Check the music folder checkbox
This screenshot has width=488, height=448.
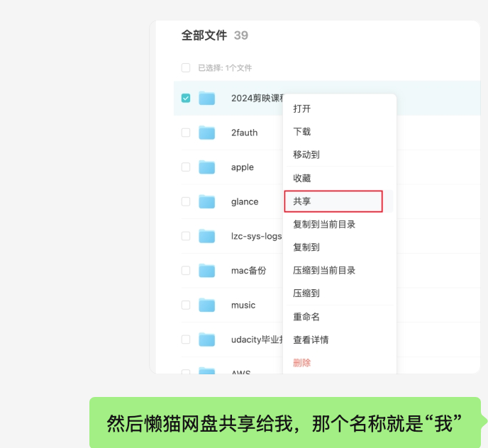186,305
